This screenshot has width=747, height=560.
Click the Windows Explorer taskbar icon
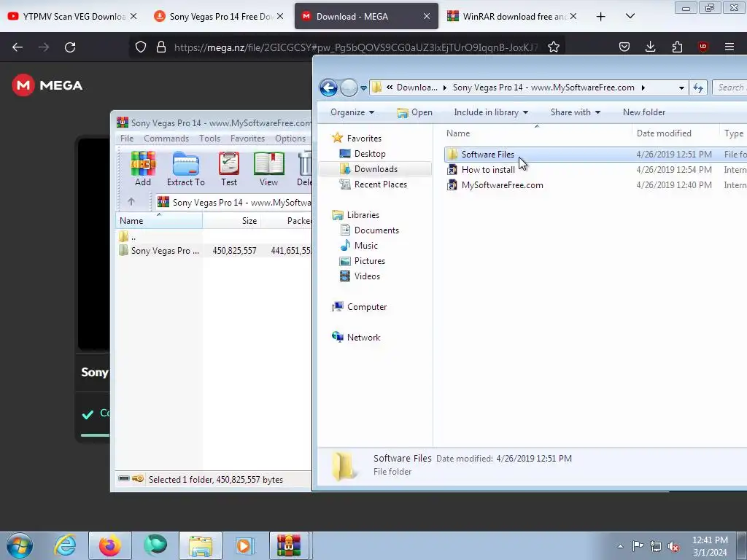pyautogui.click(x=201, y=545)
